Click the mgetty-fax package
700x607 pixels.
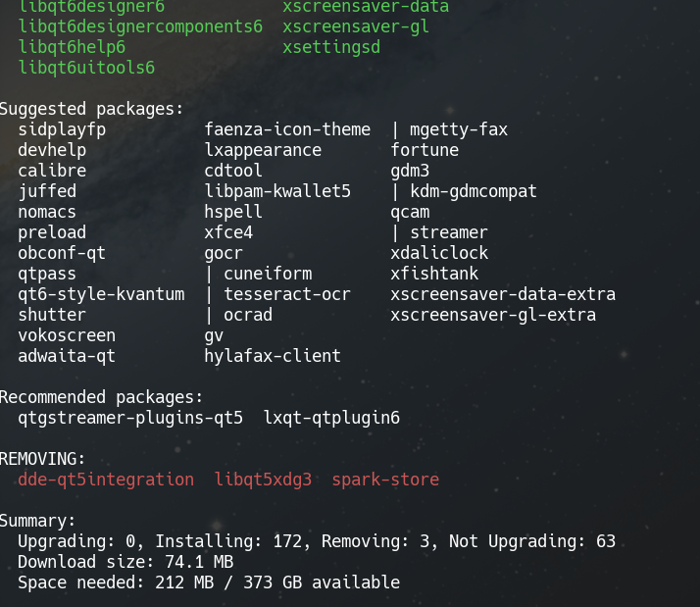coord(459,130)
